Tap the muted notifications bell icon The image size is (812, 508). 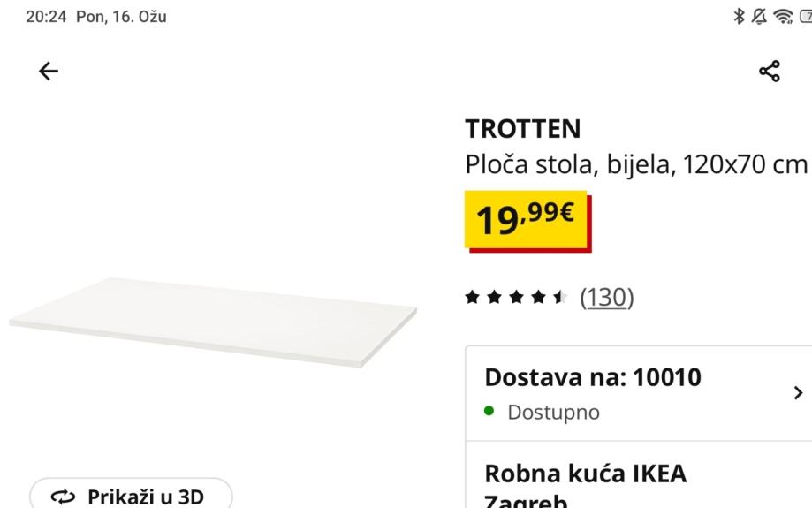point(759,16)
